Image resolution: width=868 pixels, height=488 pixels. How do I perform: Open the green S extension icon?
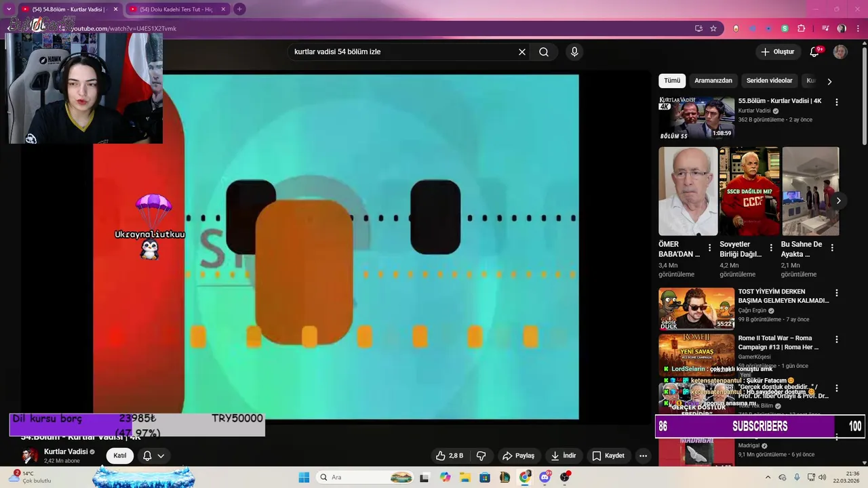(785, 28)
